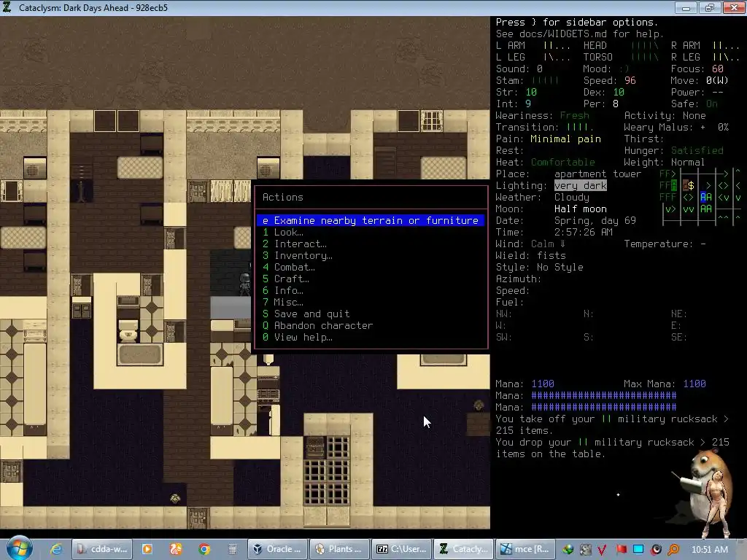Image resolution: width=747 pixels, height=560 pixels.
Task: Choose Abandon character option
Action: [318, 326]
